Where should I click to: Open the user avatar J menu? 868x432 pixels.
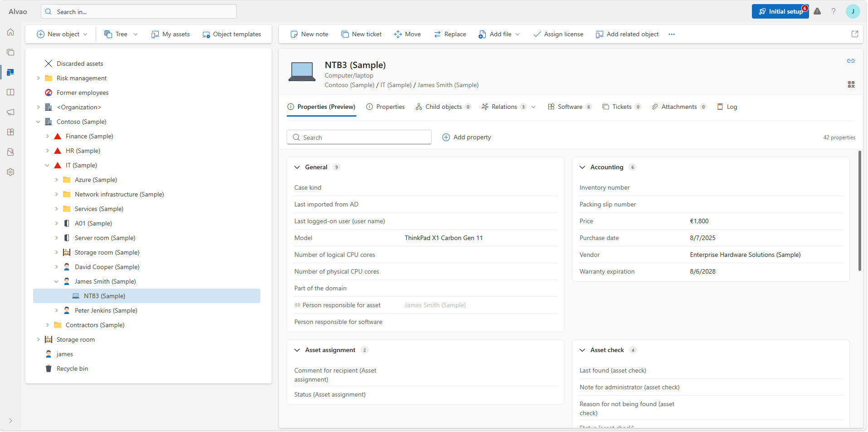point(853,11)
